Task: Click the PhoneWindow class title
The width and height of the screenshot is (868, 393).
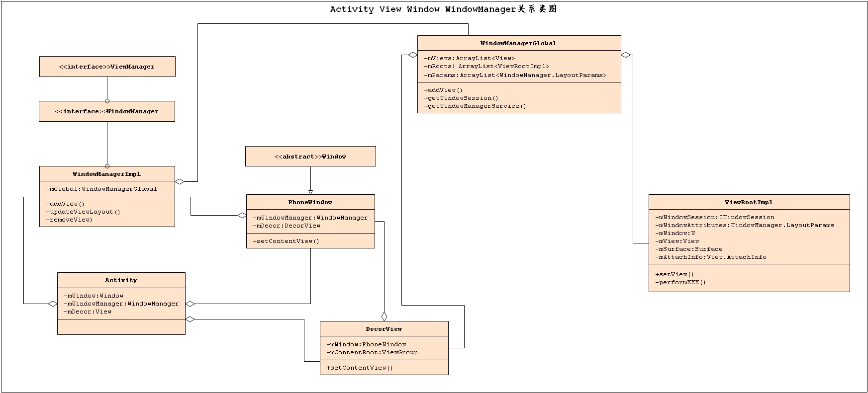Action: coord(310,202)
